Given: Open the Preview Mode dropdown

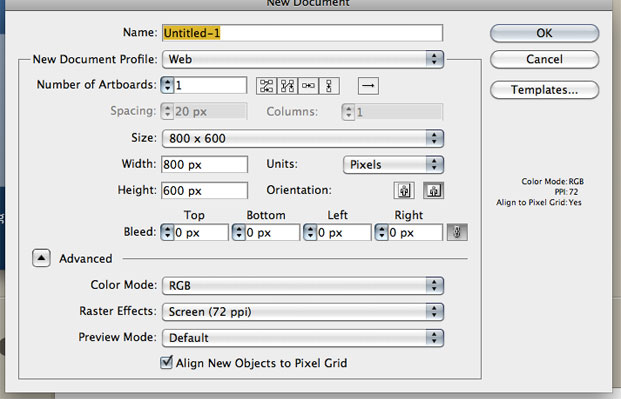Looking at the screenshot, I should pos(303,338).
